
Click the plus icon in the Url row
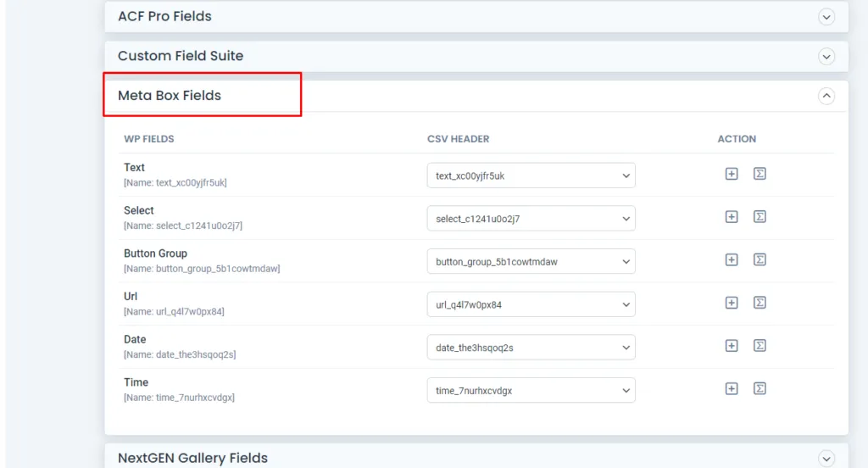point(732,303)
